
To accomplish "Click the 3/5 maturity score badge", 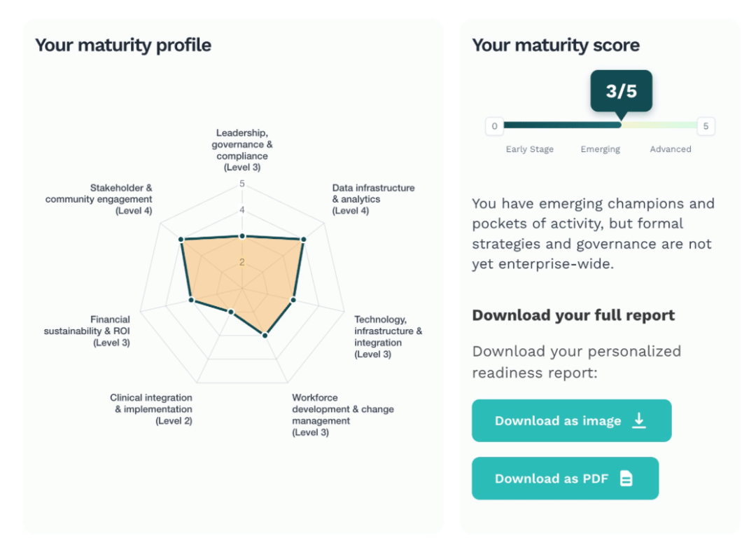I will (x=621, y=91).
